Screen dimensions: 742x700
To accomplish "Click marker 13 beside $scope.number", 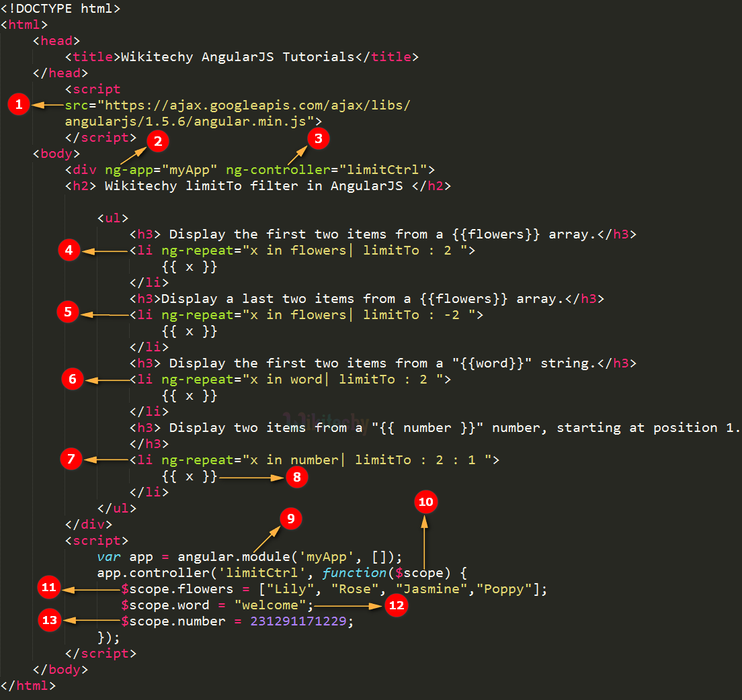I will 50,621.
